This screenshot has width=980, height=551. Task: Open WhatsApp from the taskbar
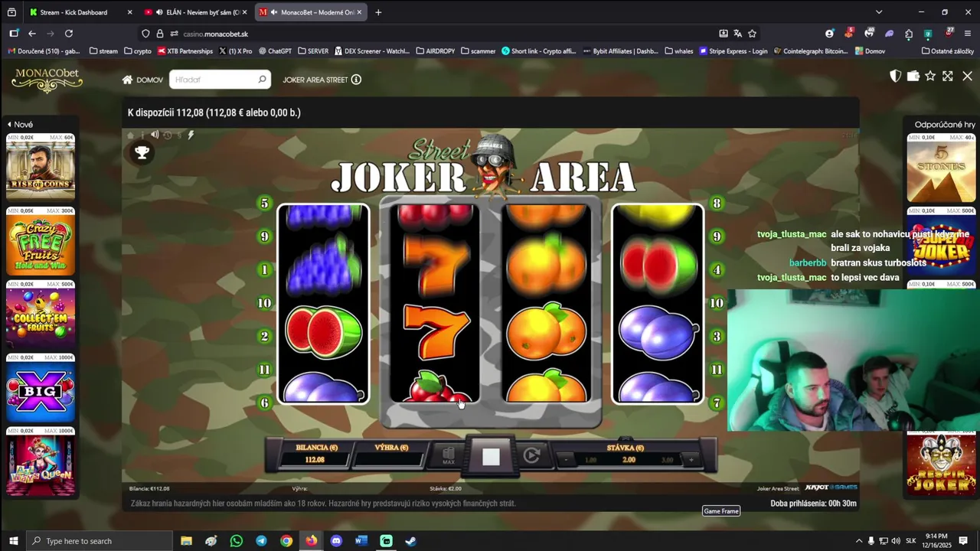pyautogui.click(x=236, y=541)
